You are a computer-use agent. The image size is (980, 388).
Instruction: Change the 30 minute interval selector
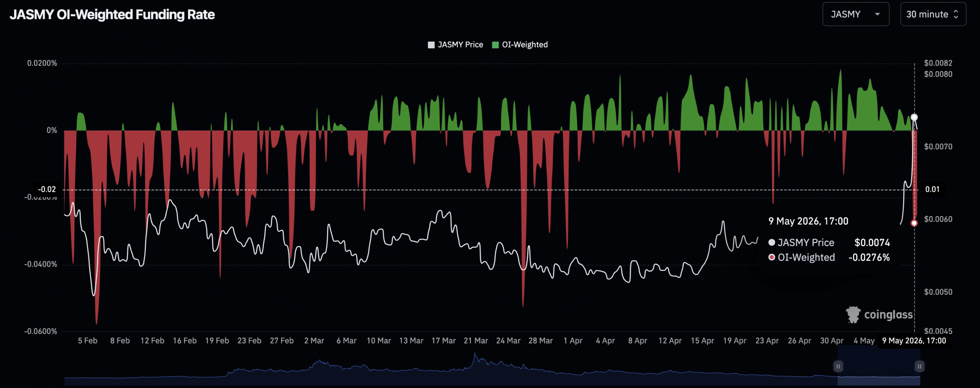[933, 14]
